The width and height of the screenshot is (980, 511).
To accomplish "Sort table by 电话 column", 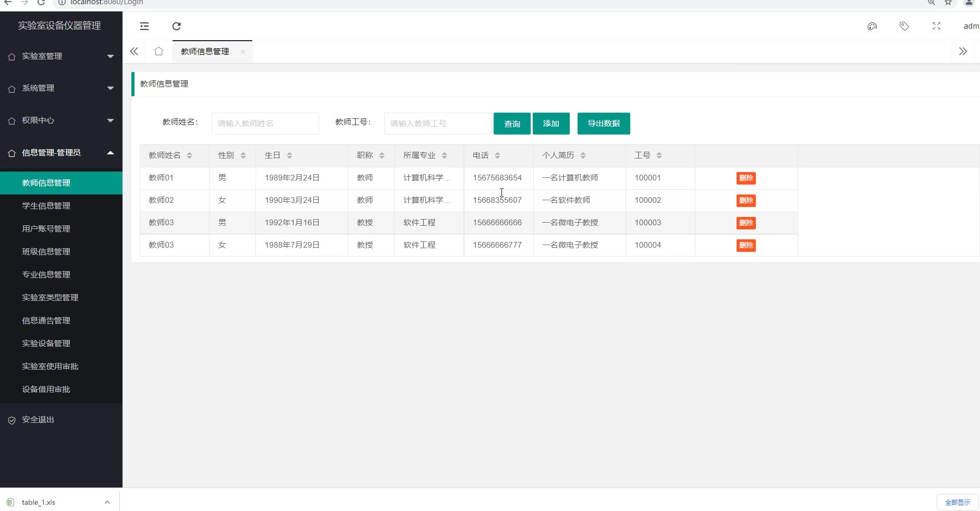I will pyautogui.click(x=497, y=155).
